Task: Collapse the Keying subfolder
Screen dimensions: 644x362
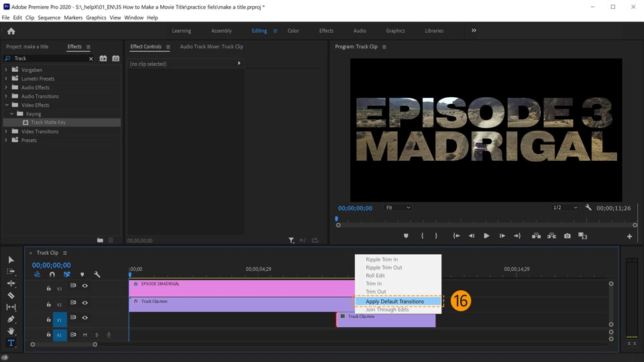Action: tap(11, 114)
